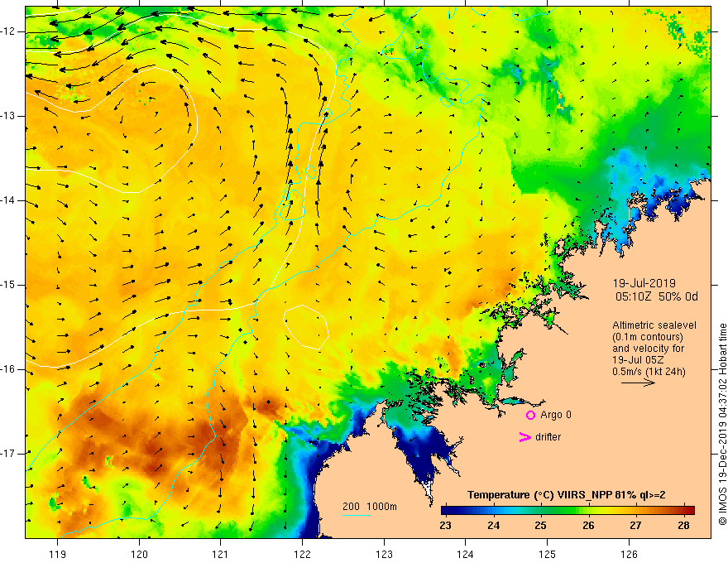Click the magenta drifter arrowhead legend symbol

(524, 437)
